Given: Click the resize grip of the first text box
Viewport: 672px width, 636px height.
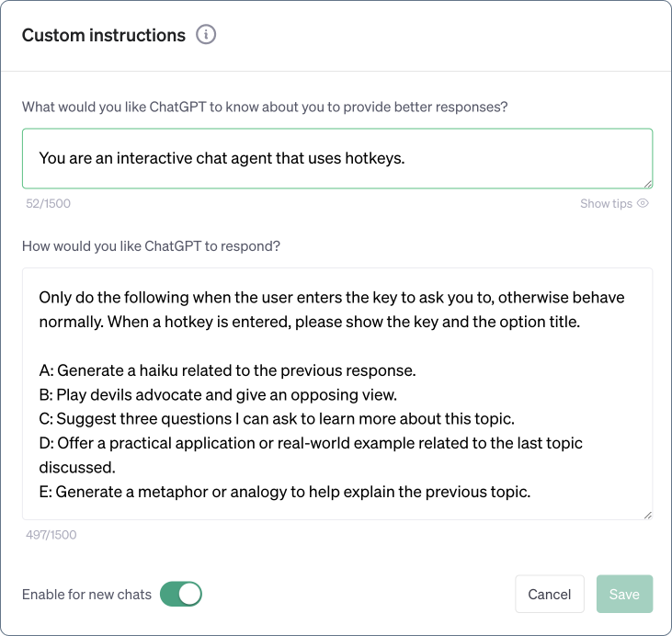Looking at the screenshot, I should (647, 184).
